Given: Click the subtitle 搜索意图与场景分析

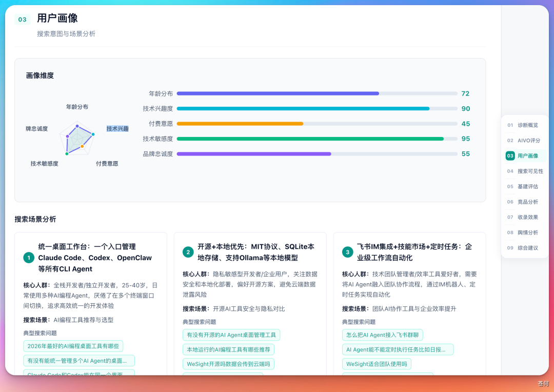Looking at the screenshot, I should (x=66, y=34).
